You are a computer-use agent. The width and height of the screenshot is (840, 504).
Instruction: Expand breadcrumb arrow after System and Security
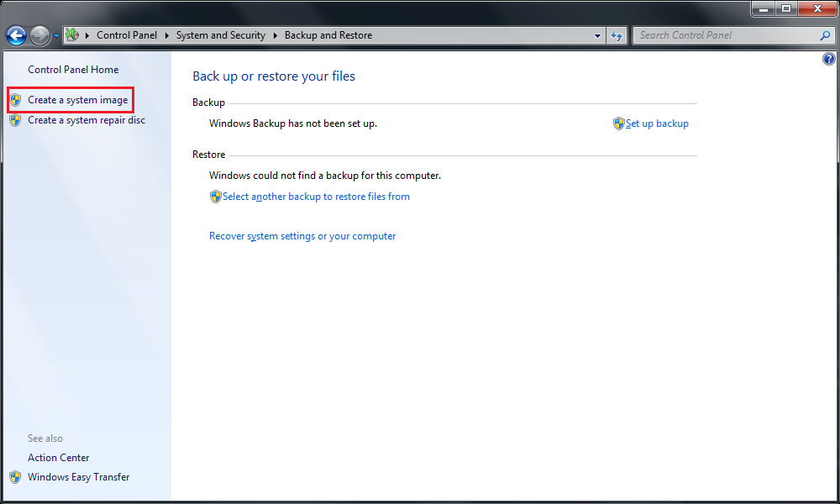coord(276,35)
